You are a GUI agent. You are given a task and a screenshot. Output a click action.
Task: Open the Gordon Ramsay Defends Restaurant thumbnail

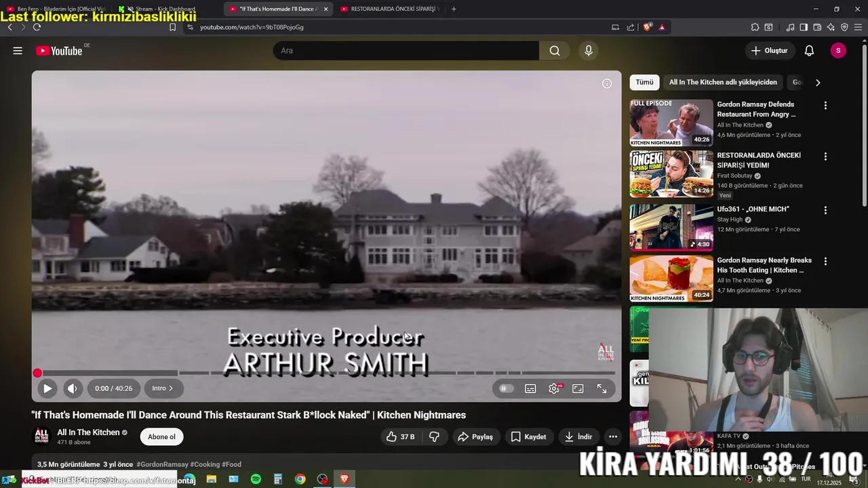pyautogui.click(x=671, y=123)
